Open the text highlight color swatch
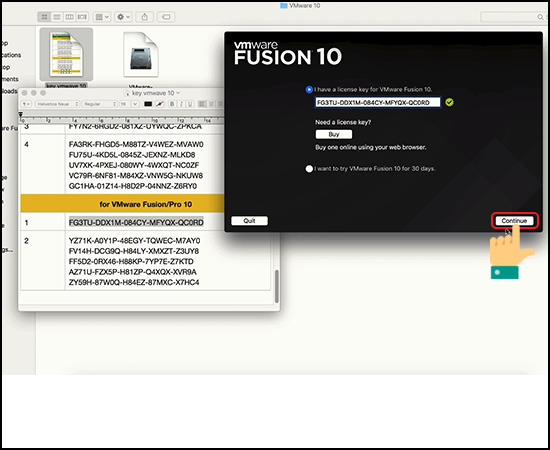Image resolution: width=550 pixels, height=450 pixels. point(160,104)
